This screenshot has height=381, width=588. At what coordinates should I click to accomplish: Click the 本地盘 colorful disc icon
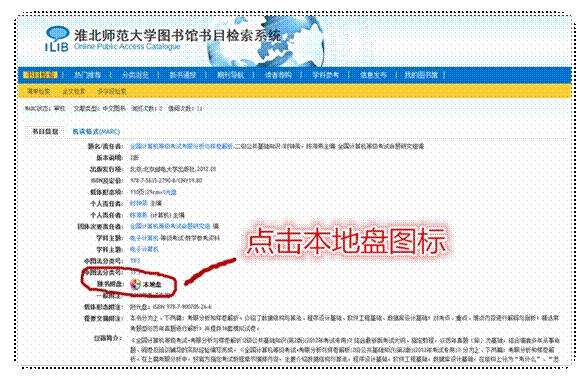tap(135, 284)
